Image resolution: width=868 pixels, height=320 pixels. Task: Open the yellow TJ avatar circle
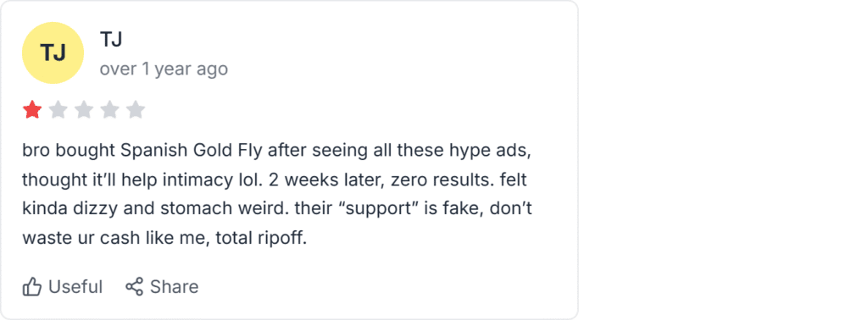[x=53, y=53]
